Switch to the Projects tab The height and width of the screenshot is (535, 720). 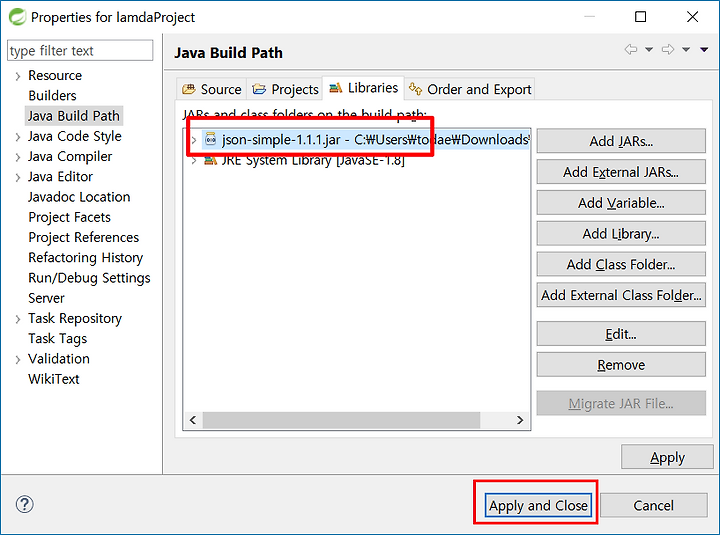coord(285,89)
